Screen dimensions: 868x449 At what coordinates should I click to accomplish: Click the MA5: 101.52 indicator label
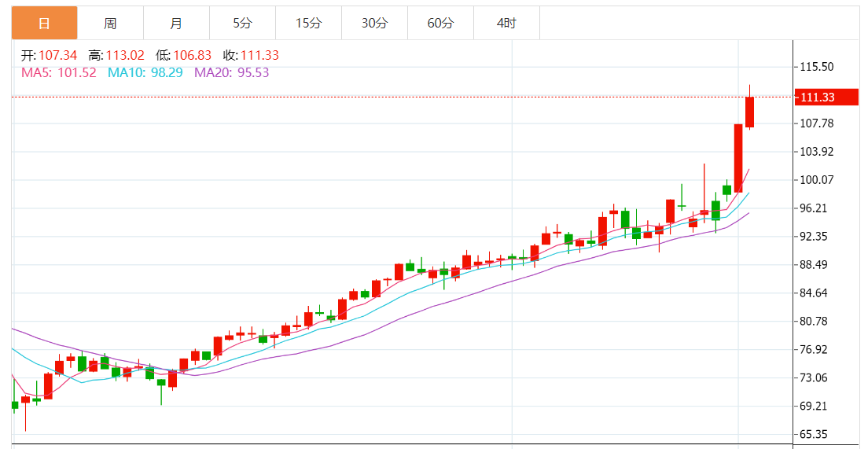59,72
